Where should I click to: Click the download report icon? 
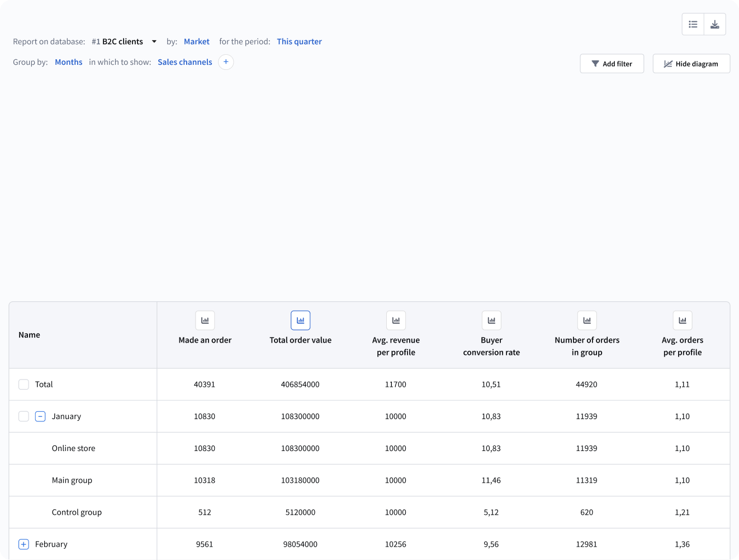point(715,25)
